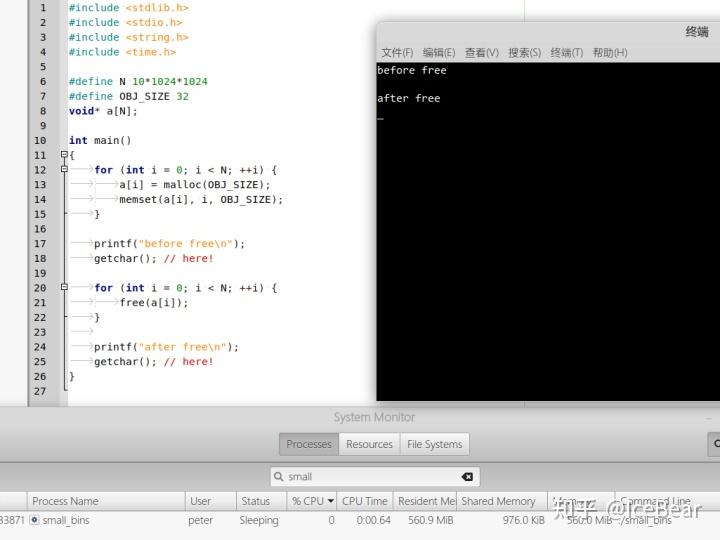Click the 0:00.64 CPU time value
720x540 pixels.
pyautogui.click(x=373, y=520)
